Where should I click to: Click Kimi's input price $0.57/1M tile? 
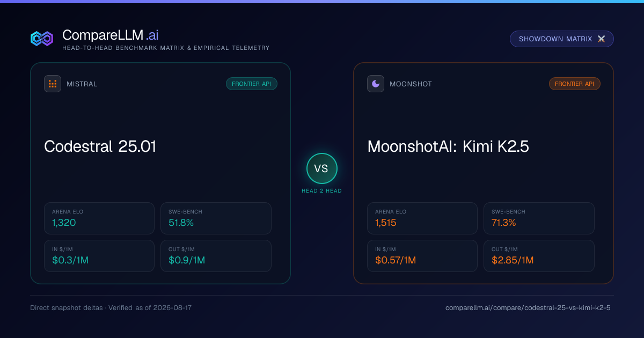pyautogui.click(x=422, y=256)
